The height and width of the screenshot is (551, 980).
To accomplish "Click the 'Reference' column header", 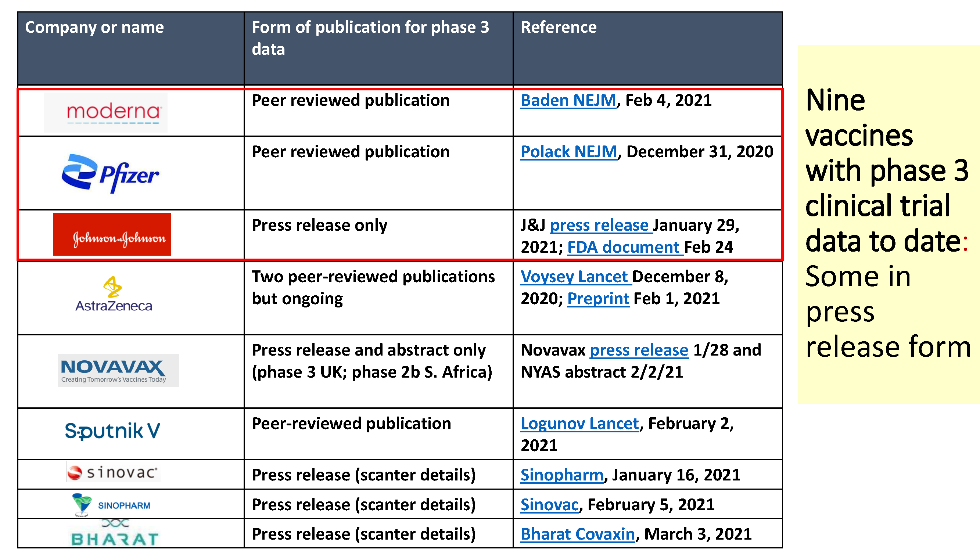I will point(648,48).
